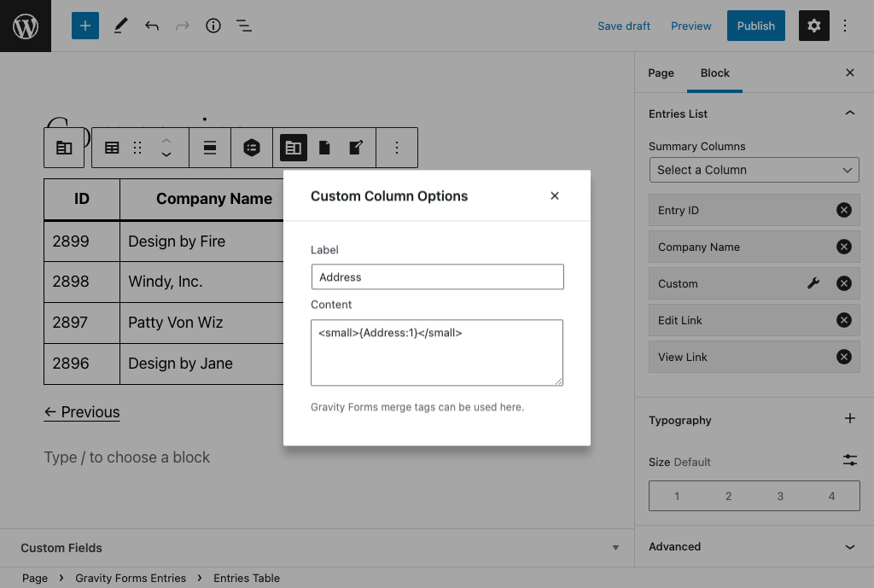Remove the Entry ID column
Image resolution: width=874 pixels, height=588 pixels.
click(844, 210)
